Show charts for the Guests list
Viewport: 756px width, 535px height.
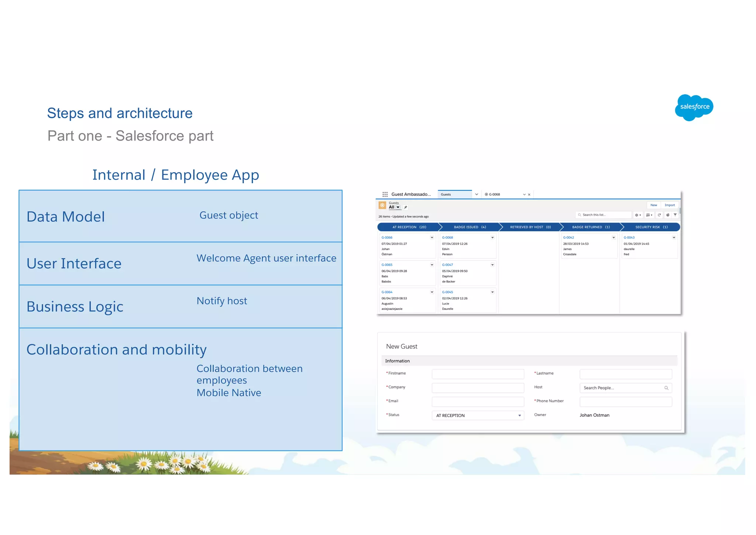coord(668,215)
